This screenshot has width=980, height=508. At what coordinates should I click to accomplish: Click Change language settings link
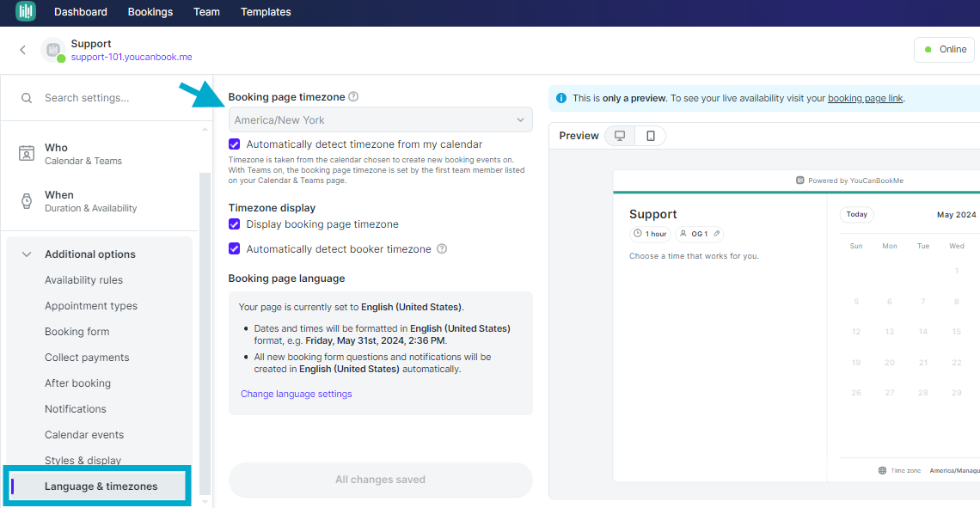pos(297,394)
